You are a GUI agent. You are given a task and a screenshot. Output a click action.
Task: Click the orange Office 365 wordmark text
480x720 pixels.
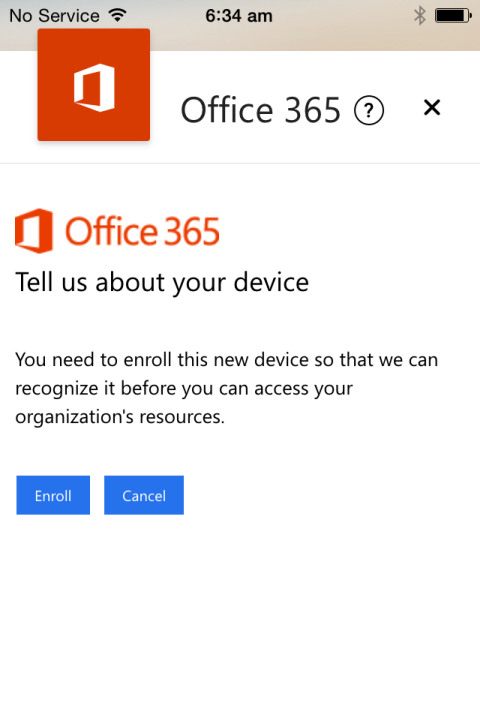point(142,231)
